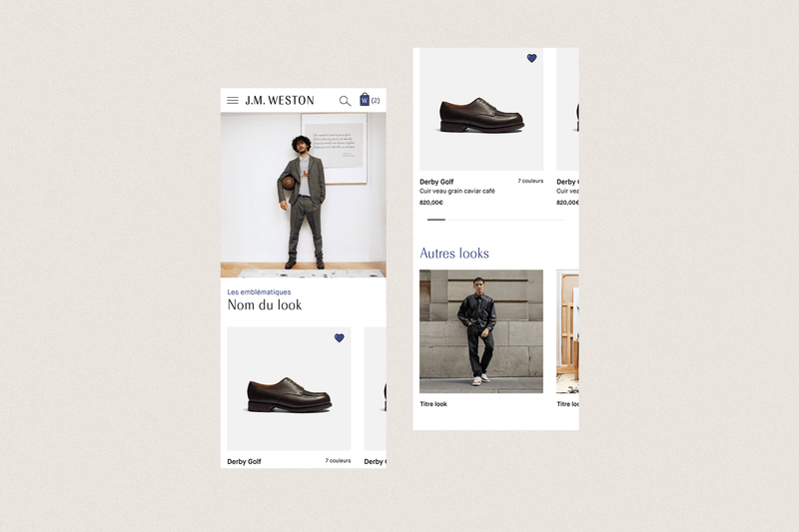
Task: Open the hamburger menu beside the J.M. Weston logo
Action: (x=233, y=101)
